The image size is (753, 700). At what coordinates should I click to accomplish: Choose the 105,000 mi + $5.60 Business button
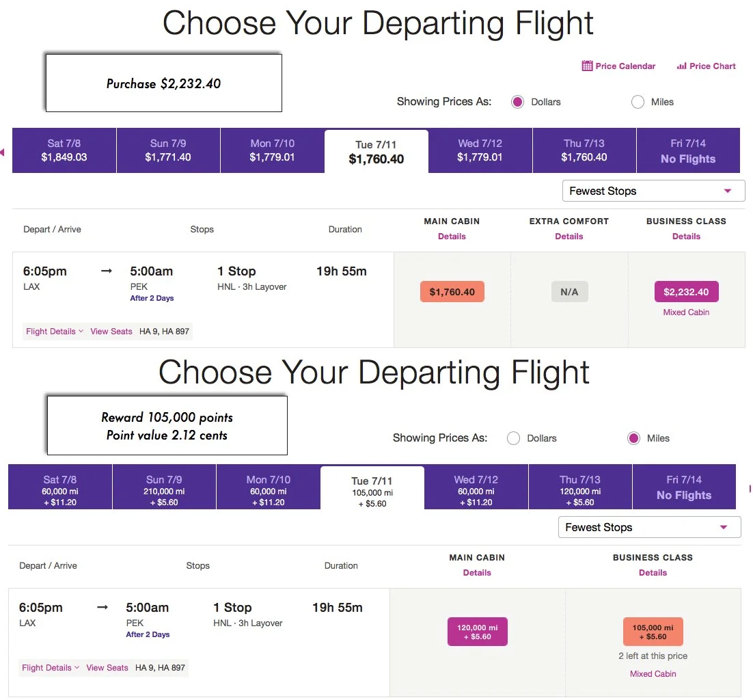pos(653,632)
